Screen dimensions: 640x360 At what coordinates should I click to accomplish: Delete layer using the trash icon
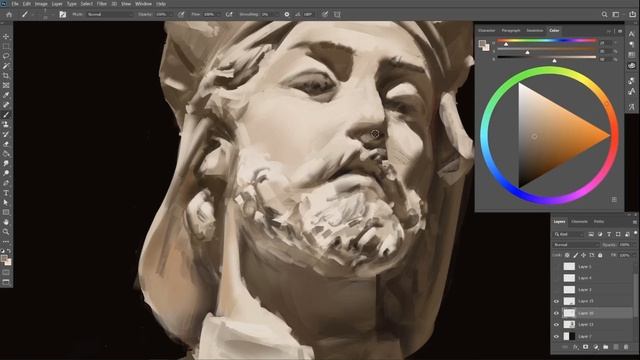click(x=626, y=347)
